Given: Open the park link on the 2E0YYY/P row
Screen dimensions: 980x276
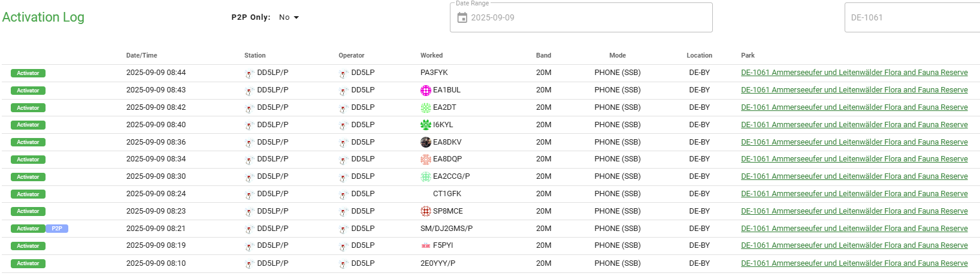Looking at the screenshot, I should (854, 263).
